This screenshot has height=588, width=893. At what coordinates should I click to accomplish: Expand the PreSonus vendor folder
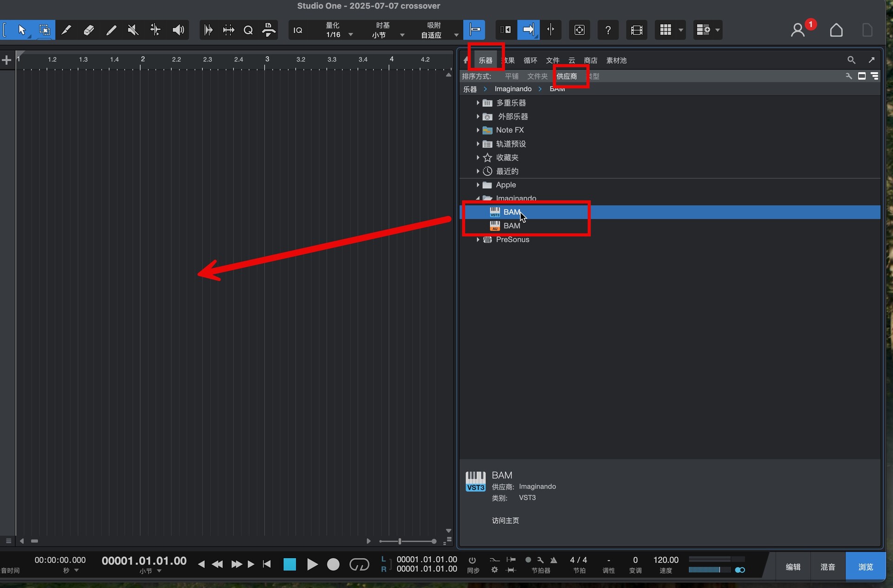point(478,240)
